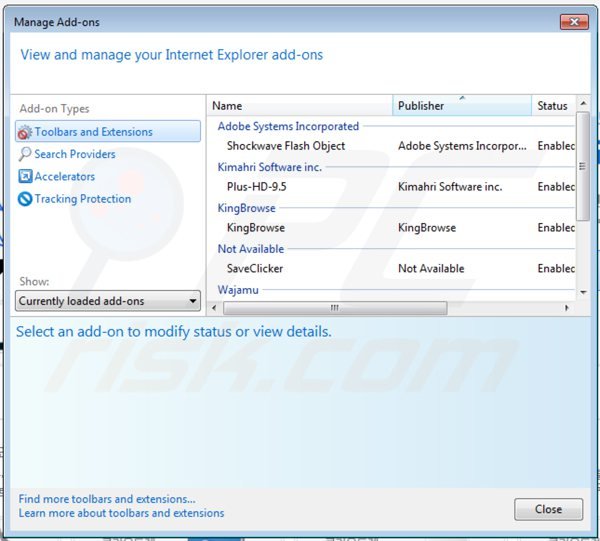Image resolution: width=600 pixels, height=541 pixels.
Task: Select Search Providers add-on type
Action: point(75,154)
